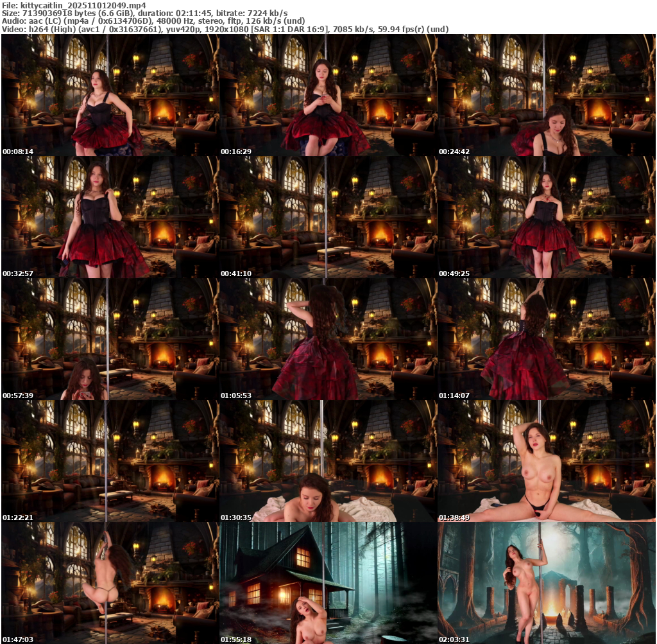Select the thumbnail stamped 00:08:14

[x=110, y=95]
